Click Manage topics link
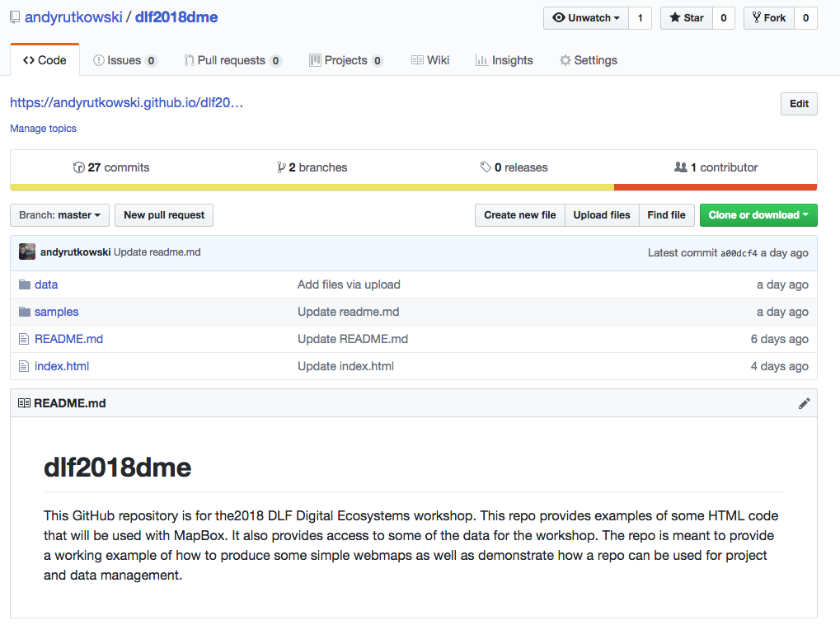 [x=44, y=129]
